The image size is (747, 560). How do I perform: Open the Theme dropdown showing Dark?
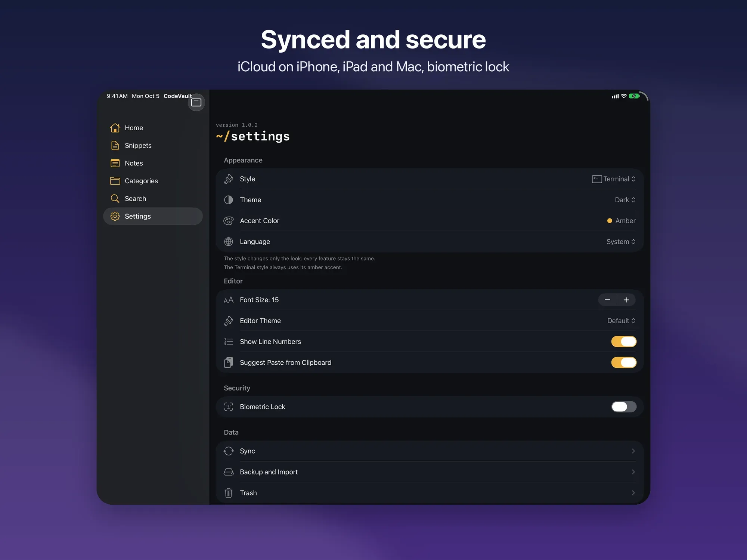(x=625, y=200)
